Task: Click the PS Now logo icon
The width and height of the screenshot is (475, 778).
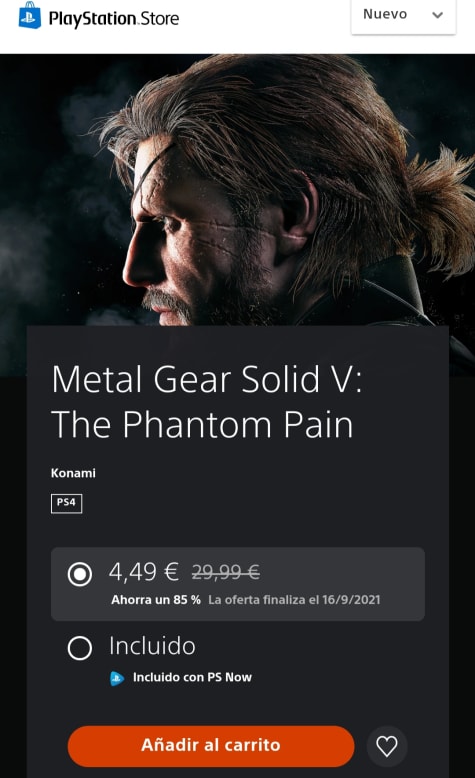Action: click(117, 678)
